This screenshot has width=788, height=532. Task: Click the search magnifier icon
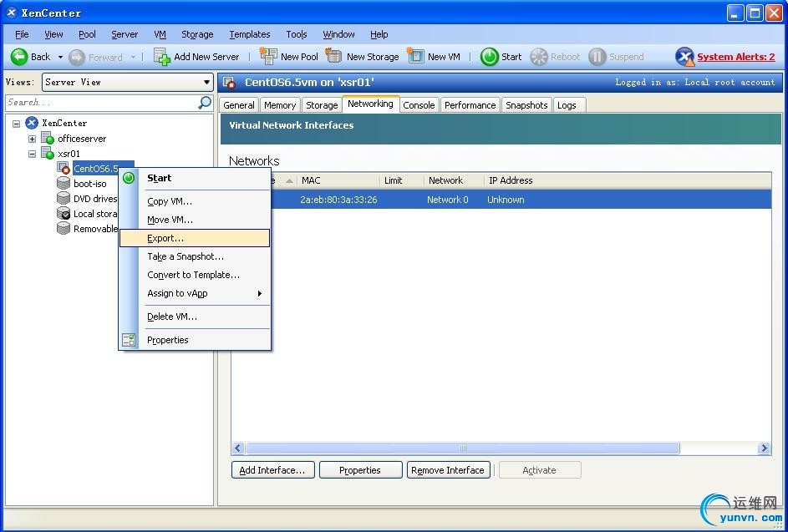205,103
